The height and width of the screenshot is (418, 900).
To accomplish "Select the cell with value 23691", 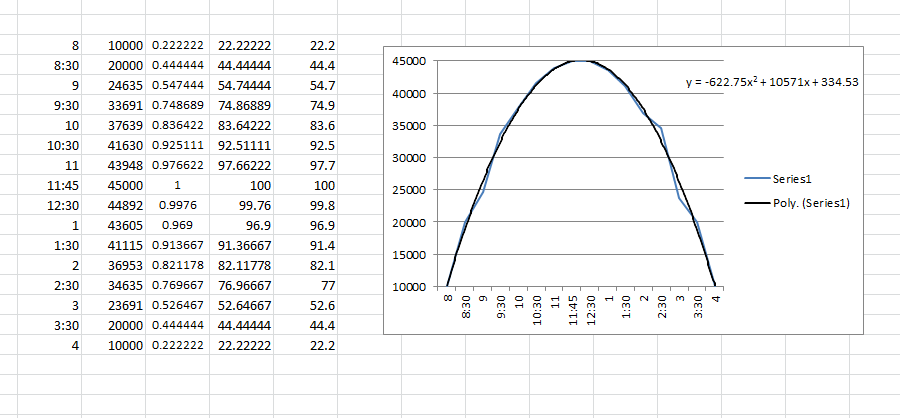I will tap(121, 306).
